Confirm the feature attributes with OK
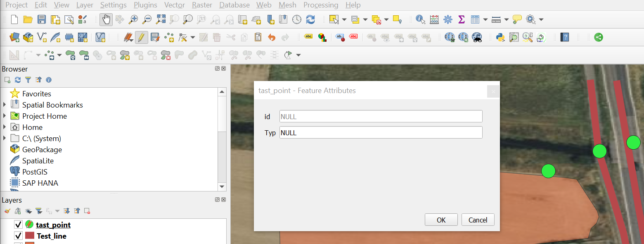The height and width of the screenshot is (244, 644). click(441, 220)
